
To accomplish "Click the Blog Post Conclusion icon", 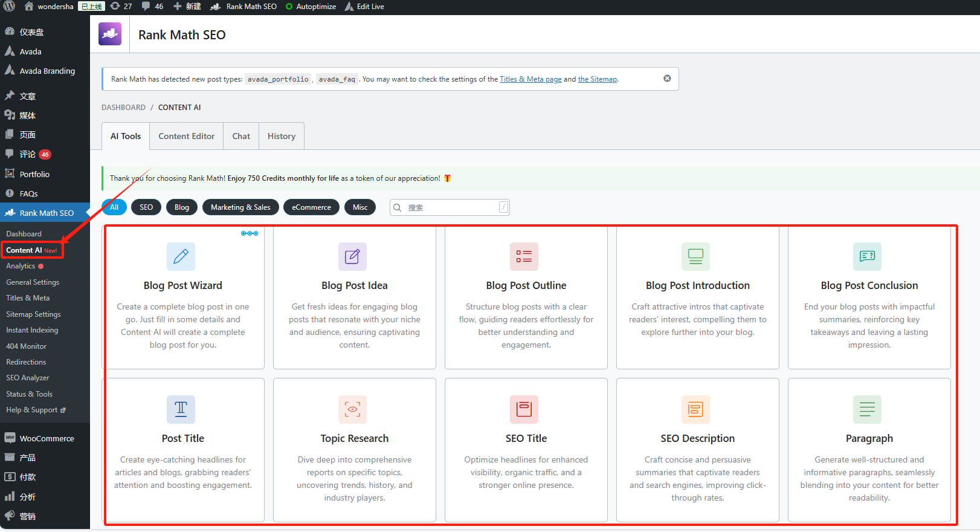I will pyautogui.click(x=867, y=257).
